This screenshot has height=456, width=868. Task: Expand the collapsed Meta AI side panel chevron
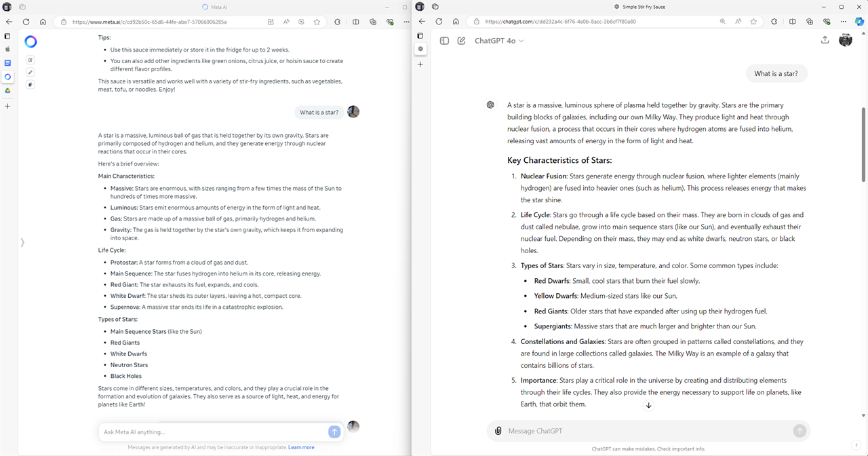click(22, 242)
